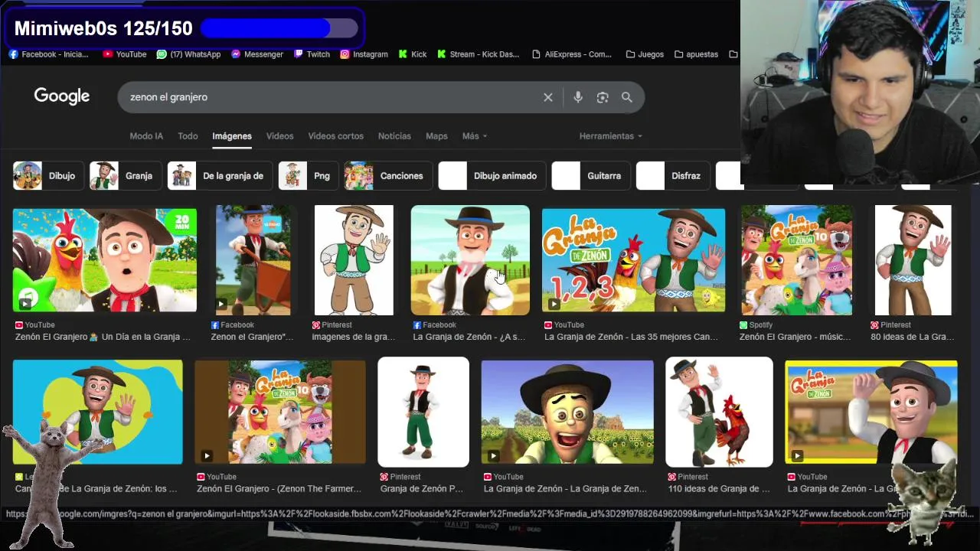Switch to the Videos cortos tab
Screen dimensions: 980x551
coord(335,135)
